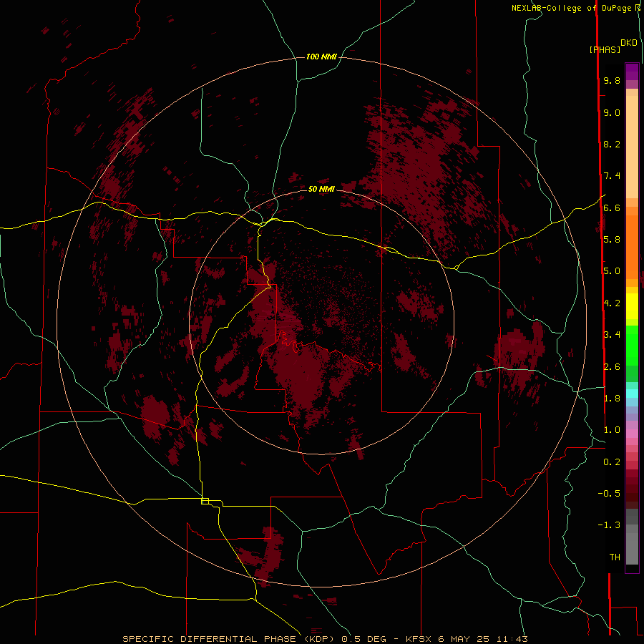Select the yellow segment of the color scale

632,306
